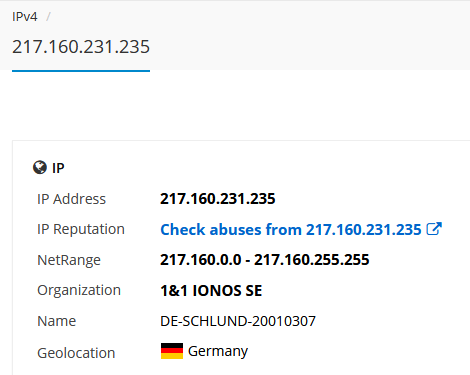The width and height of the screenshot is (470, 375).
Task: Click the IP section heading
Action: pos(58,168)
